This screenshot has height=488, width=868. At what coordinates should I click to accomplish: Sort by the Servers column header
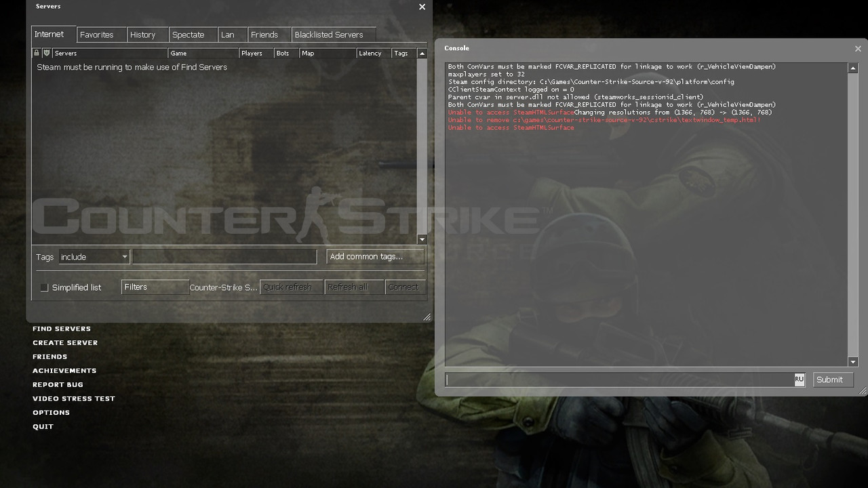110,53
